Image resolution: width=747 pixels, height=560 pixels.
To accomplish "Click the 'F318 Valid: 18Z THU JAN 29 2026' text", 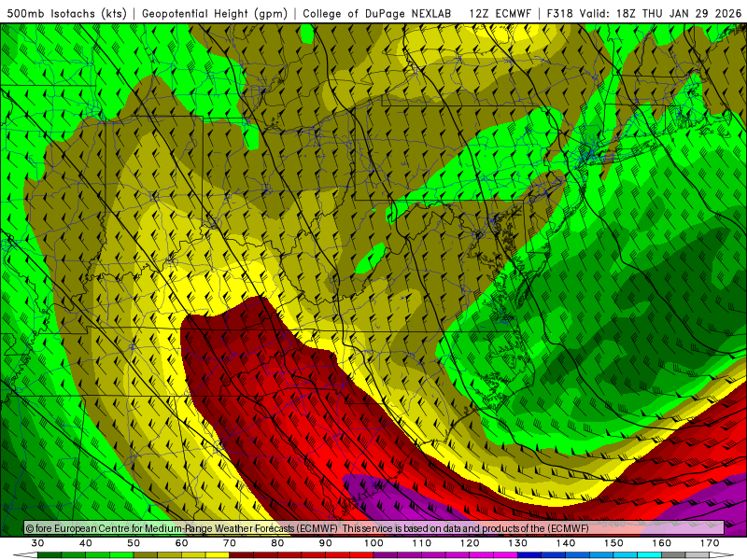I will [x=644, y=13].
